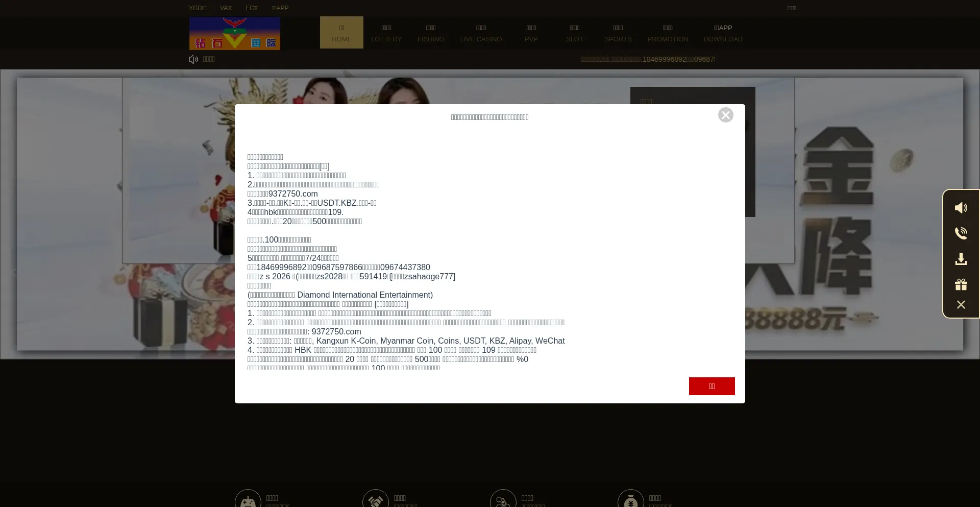Click the VA link in the top bar
980x507 pixels.
point(226,8)
